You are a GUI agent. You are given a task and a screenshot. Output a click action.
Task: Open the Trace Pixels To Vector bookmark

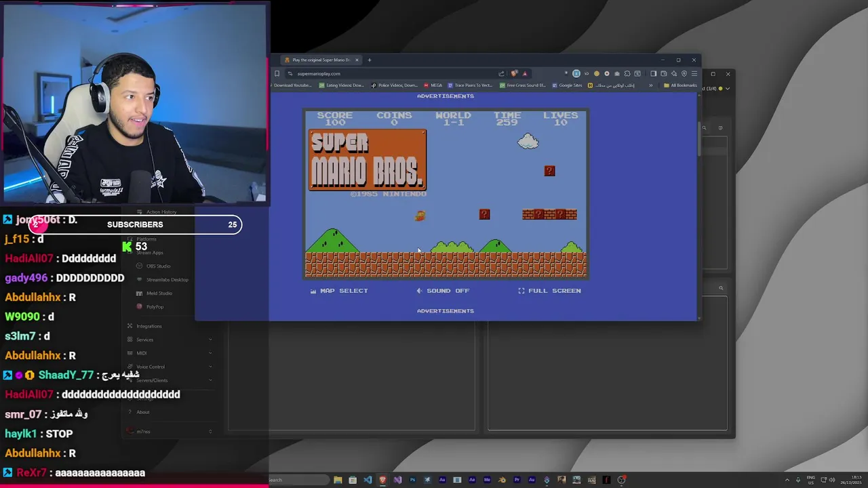[x=469, y=85]
